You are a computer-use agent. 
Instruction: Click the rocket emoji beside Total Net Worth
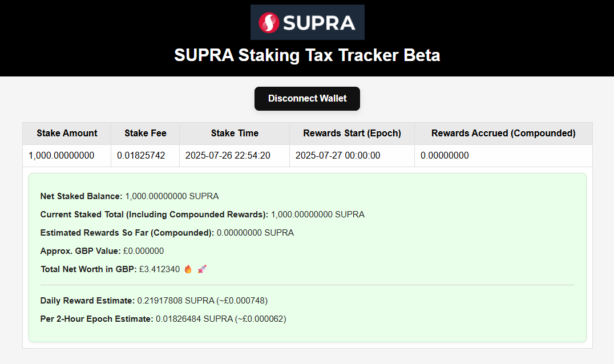(201, 269)
